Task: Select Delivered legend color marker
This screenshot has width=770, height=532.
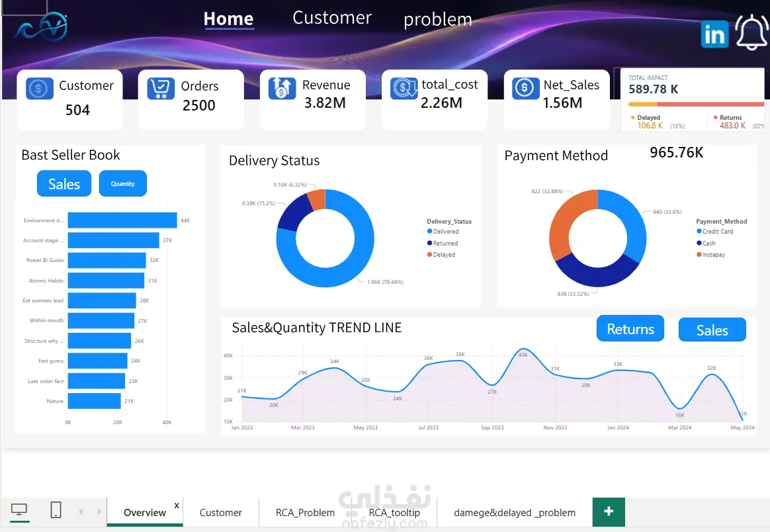Action: click(430, 232)
